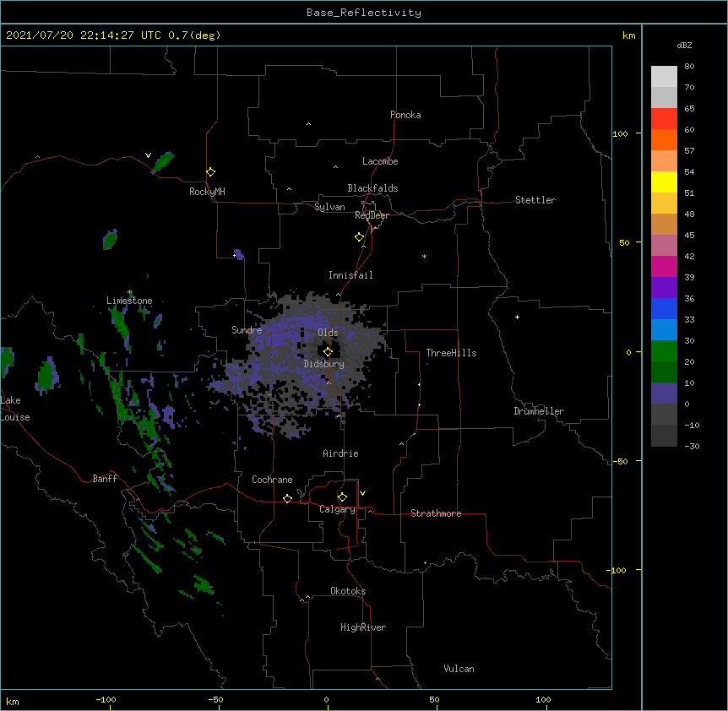Image resolution: width=728 pixels, height=711 pixels.
Task: Click the HighRiver label
Action: coord(363,627)
